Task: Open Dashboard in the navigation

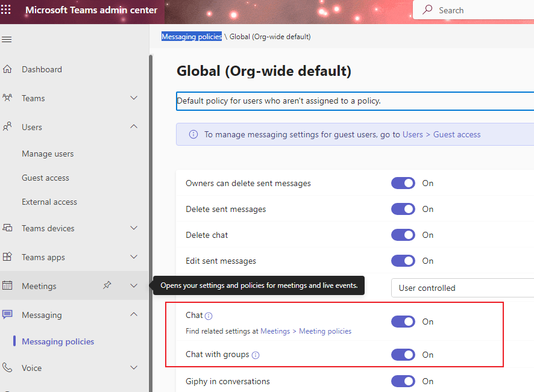Action: pyautogui.click(x=42, y=69)
